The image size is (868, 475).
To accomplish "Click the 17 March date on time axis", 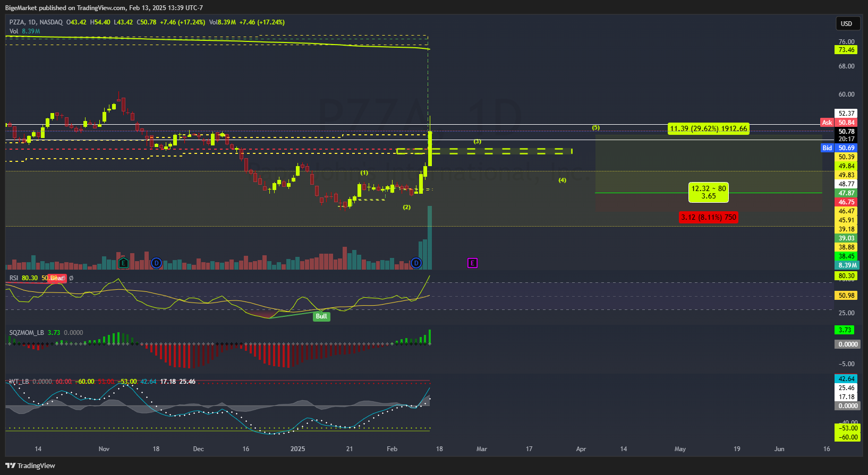I will coord(529,449).
